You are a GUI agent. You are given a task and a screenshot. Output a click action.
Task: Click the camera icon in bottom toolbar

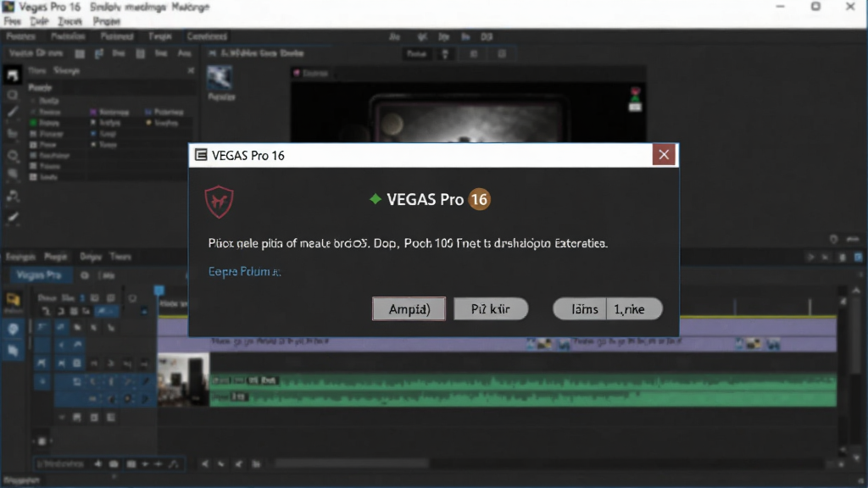114,463
